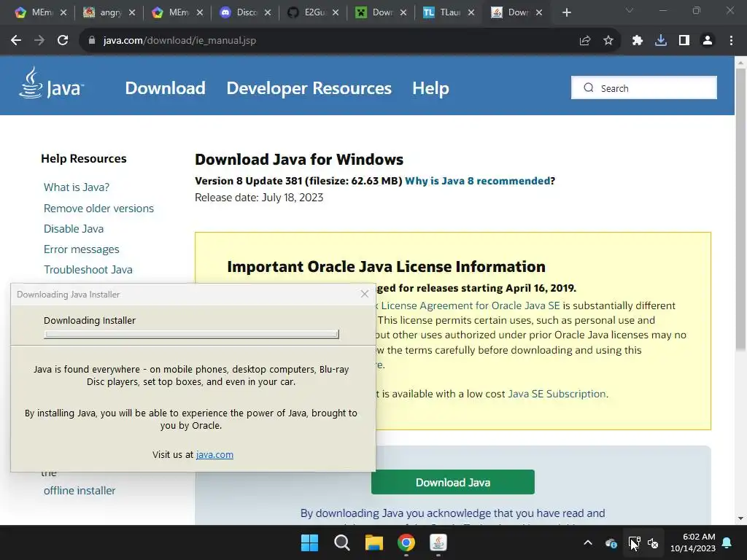View site info via the padlock icon
This screenshot has height=560, width=747.
point(92,41)
